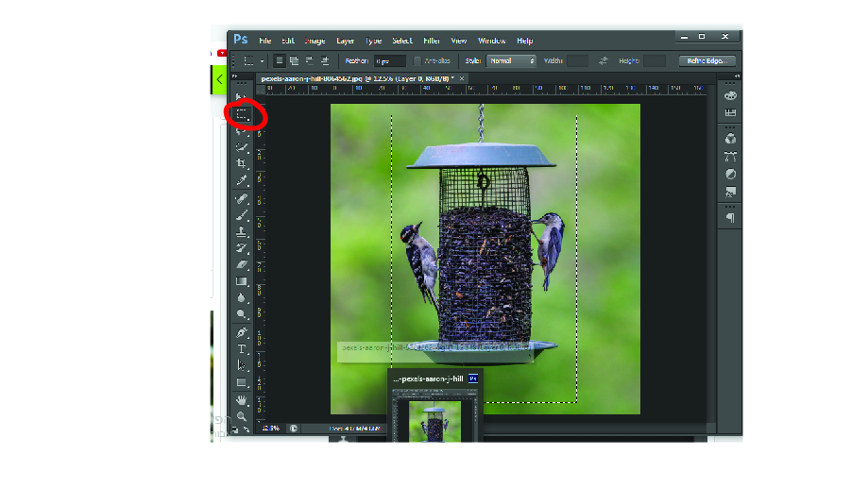
Task: Expand the Marquee tool preset picker arrow
Action: pyautogui.click(x=263, y=60)
